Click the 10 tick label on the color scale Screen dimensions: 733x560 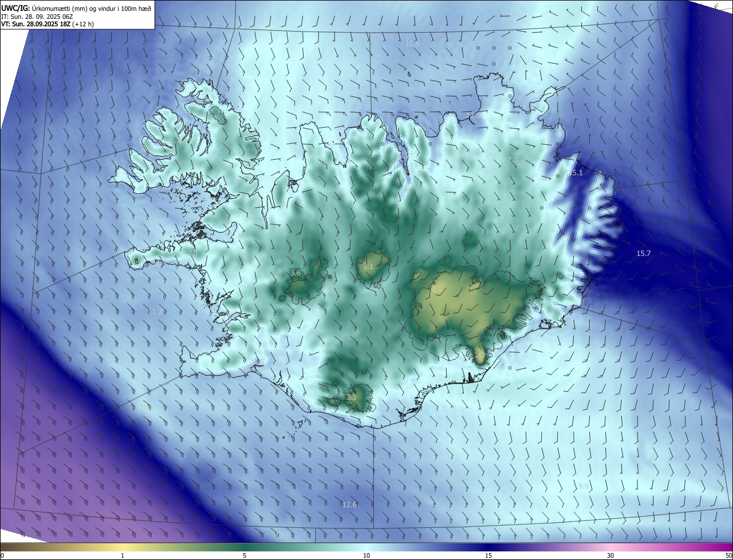click(366, 555)
